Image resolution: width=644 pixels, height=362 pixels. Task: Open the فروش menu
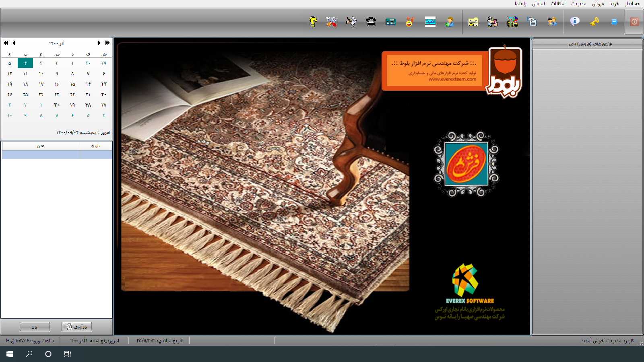[598, 4]
